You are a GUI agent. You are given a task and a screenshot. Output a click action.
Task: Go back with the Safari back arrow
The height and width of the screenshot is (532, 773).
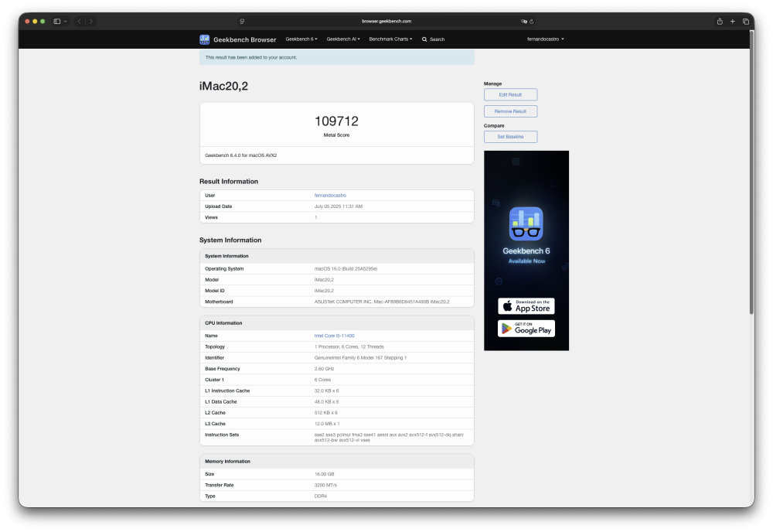click(80, 21)
